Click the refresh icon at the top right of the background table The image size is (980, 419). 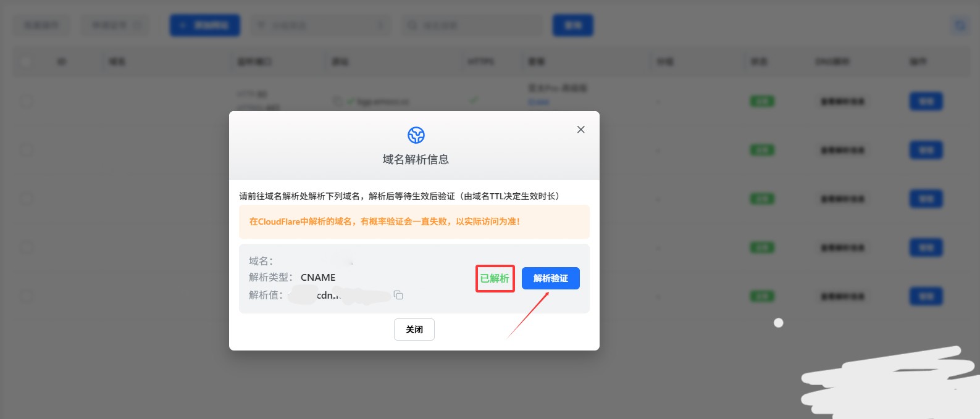(x=960, y=25)
